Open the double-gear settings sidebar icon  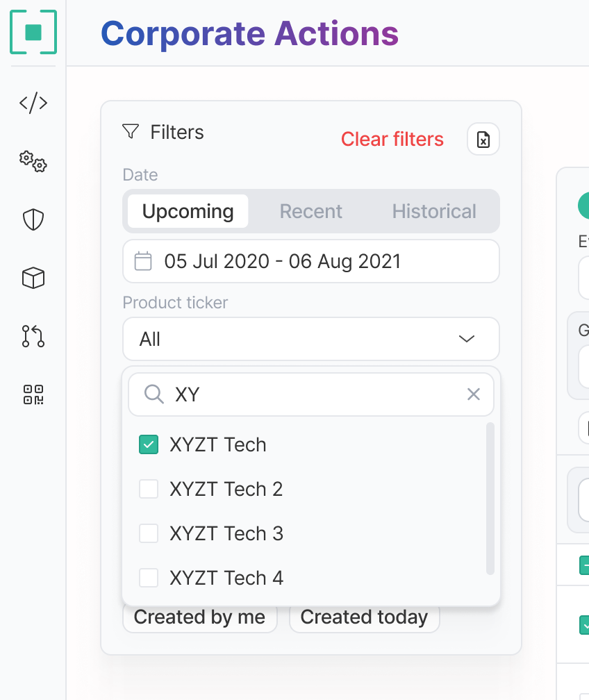[33, 162]
